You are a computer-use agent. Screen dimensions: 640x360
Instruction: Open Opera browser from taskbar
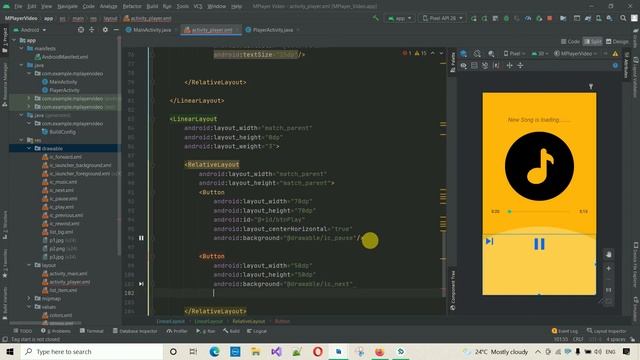[318, 351]
